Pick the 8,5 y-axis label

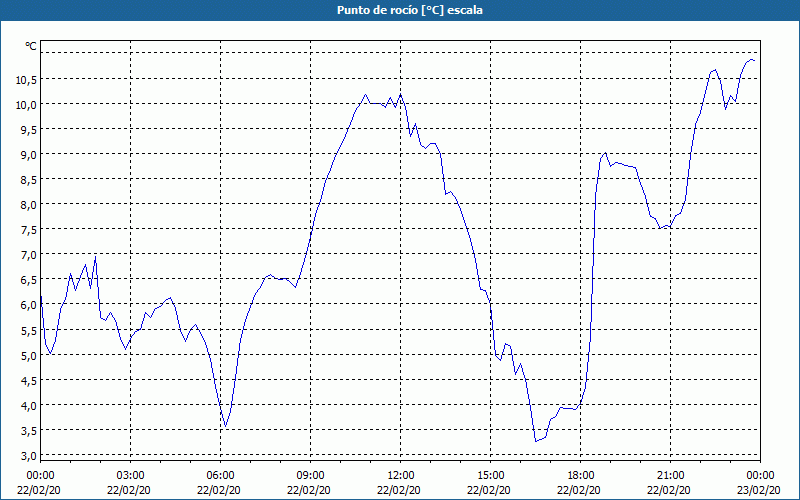28,180
